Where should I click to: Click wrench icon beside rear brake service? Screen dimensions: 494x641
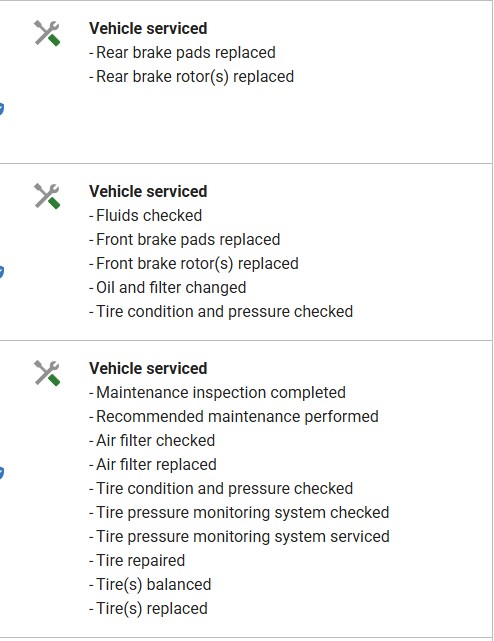click(47, 33)
